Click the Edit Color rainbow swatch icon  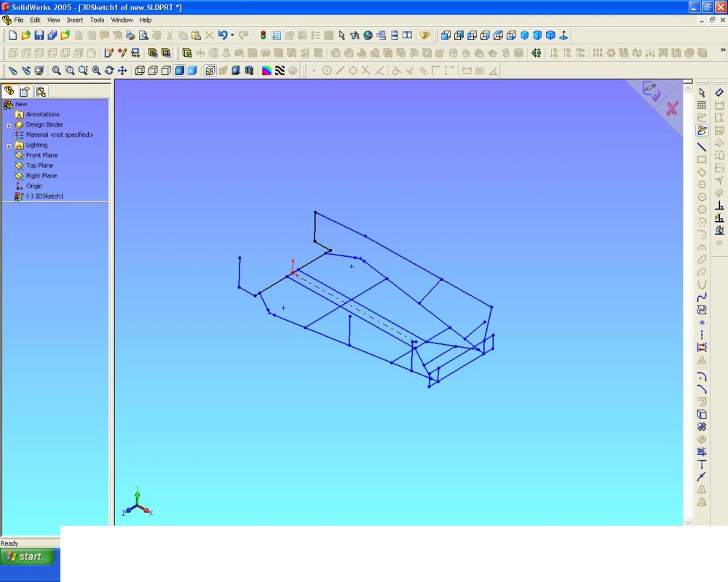click(x=267, y=71)
